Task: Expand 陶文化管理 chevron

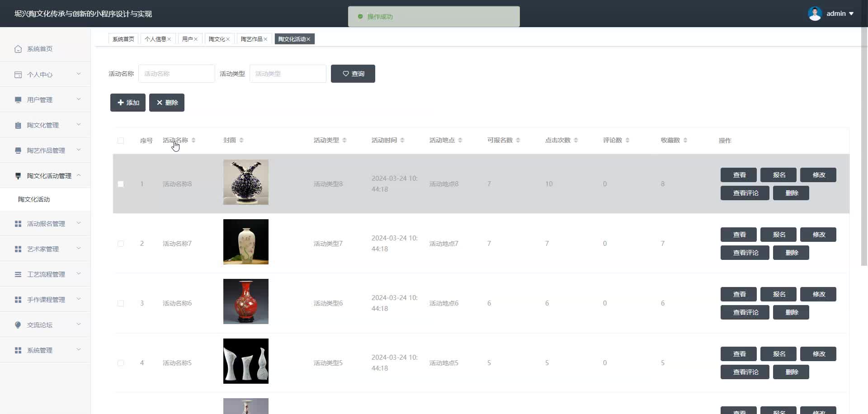Action: [x=79, y=124]
